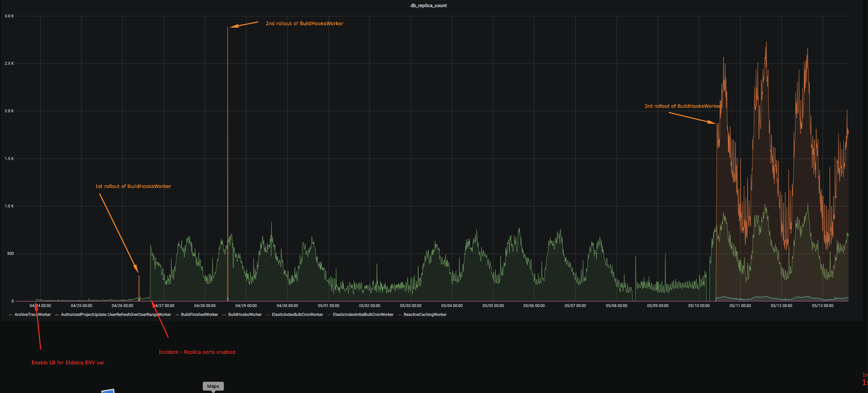Click the BuildFinishedWorker teal legend swatch

[177, 315]
